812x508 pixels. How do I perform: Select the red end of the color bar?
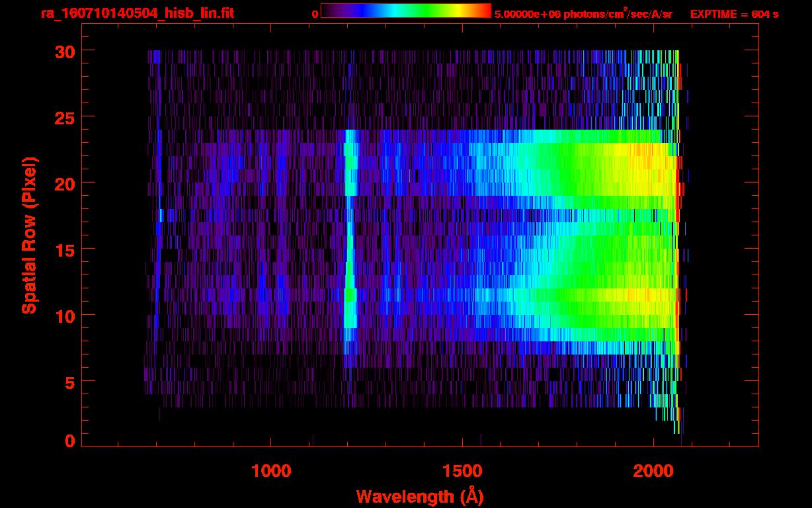pyautogui.click(x=486, y=11)
